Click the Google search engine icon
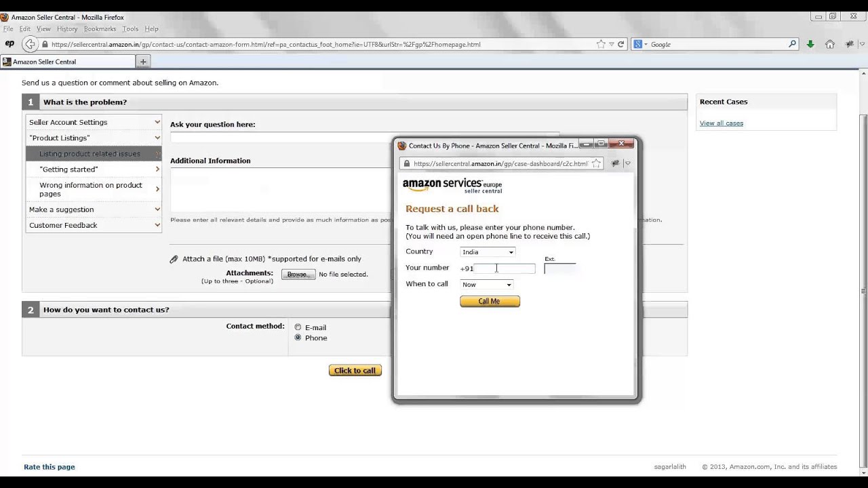 point(638,44)
